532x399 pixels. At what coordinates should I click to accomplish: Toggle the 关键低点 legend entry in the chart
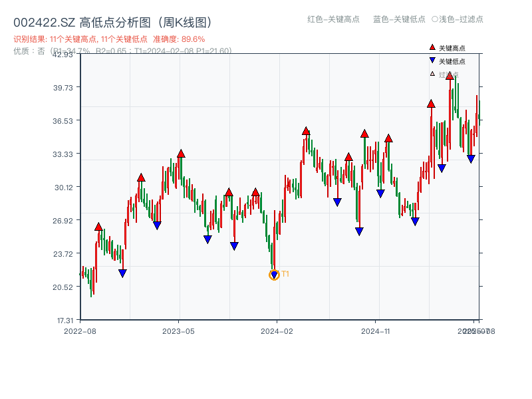point(447,61)
